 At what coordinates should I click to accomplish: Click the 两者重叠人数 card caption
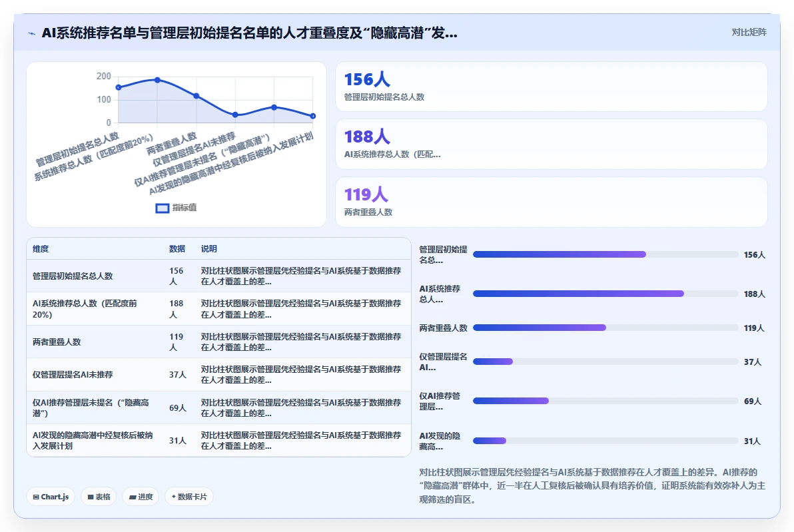pyautogui.click(x=368, y=212)
